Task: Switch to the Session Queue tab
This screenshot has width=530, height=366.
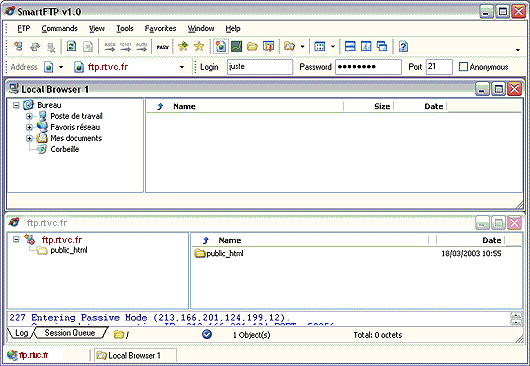Action: point(70,333)
